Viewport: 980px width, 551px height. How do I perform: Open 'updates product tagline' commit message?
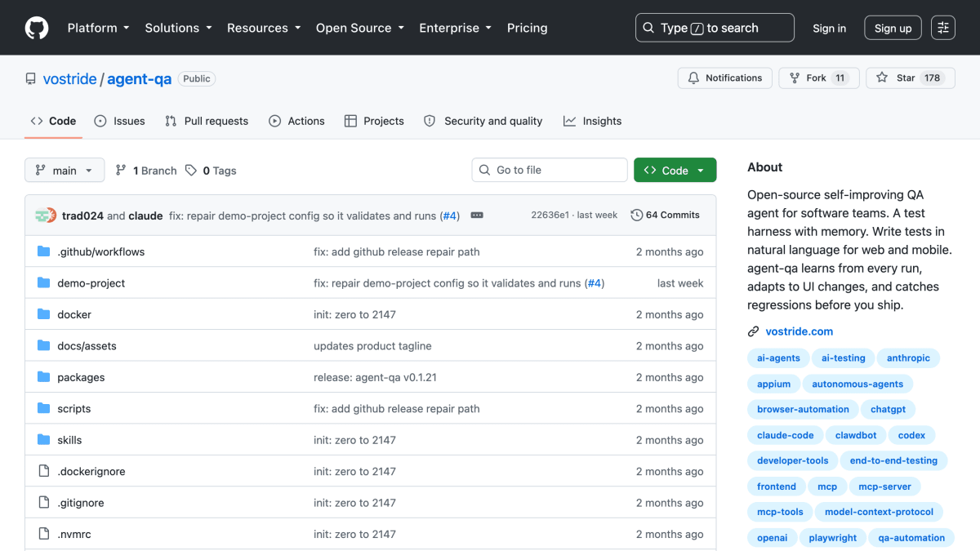(x=372, y=346)
